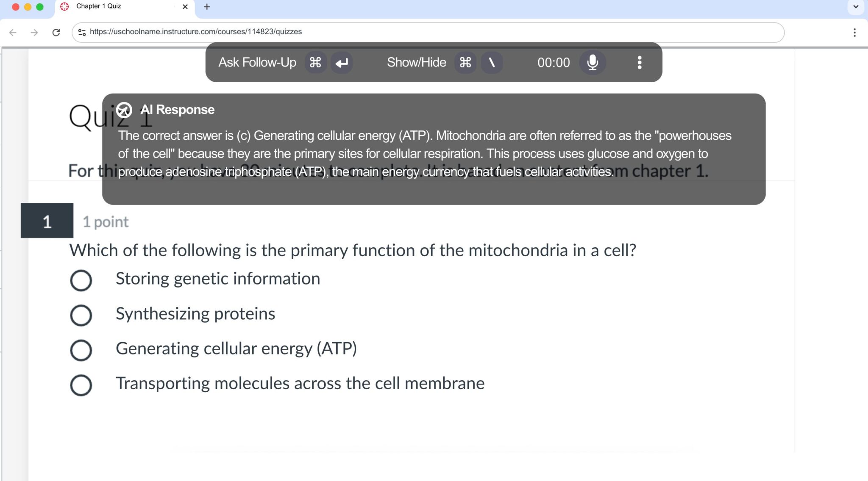Open a new browser tab
The height and width of the screenshot is (481, 868).
tap(207, 7)
